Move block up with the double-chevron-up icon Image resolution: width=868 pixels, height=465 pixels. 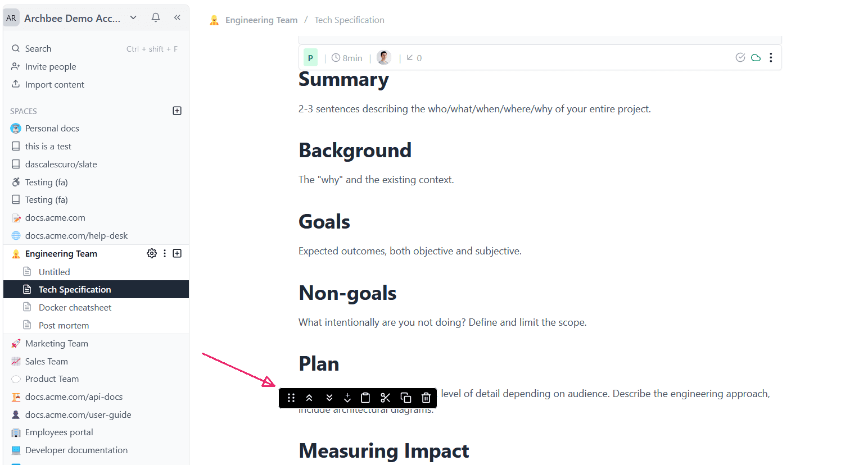coord(309,398)
